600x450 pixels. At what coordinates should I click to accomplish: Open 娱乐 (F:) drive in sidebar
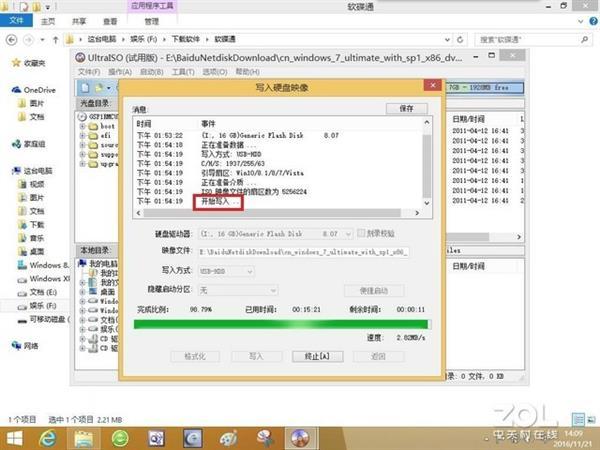[x=38, y=306]
